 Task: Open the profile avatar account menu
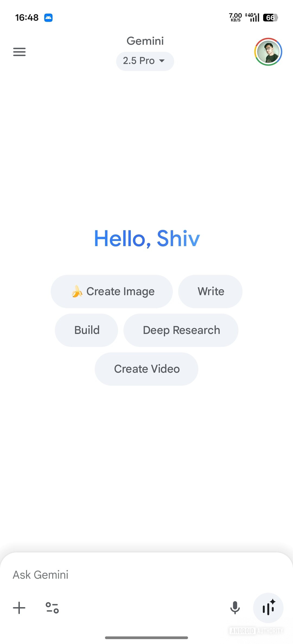268,52
